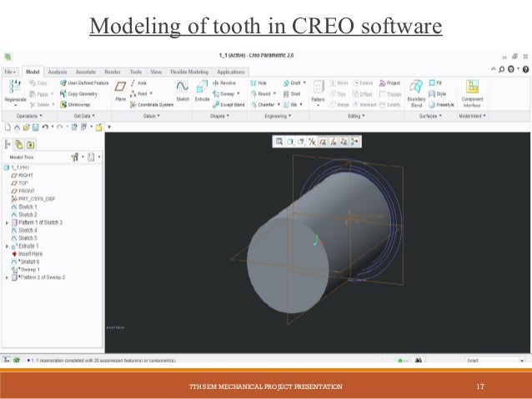This screenshot has width=532, height=399.
Task: Create a datum Point
Action: (141, 94)
